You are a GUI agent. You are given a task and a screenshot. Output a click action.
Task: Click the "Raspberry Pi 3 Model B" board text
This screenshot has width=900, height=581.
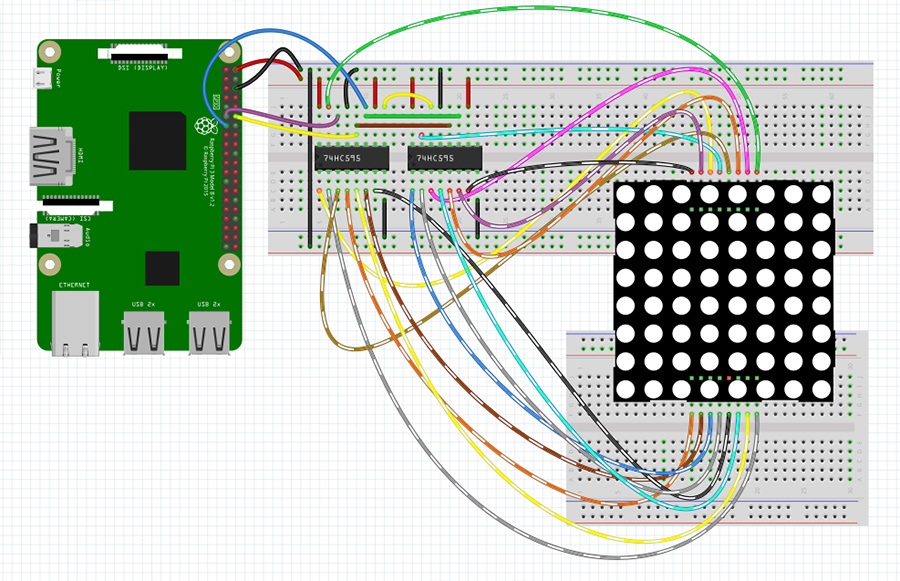coord(211,172)
